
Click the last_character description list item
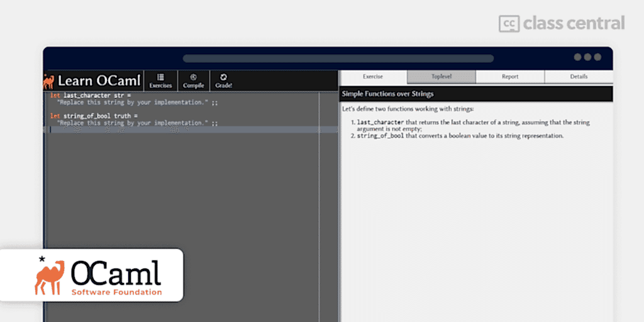click(473, 126)
